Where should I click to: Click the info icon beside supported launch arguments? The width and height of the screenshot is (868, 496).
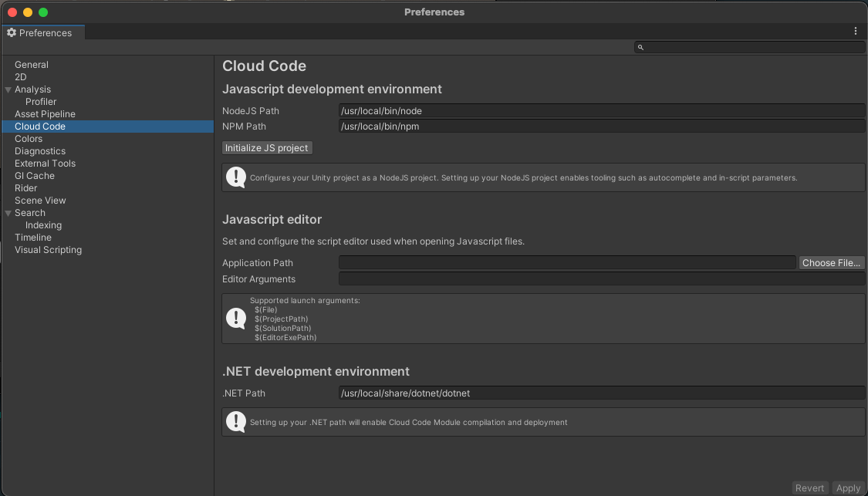[x=236, y=319]
